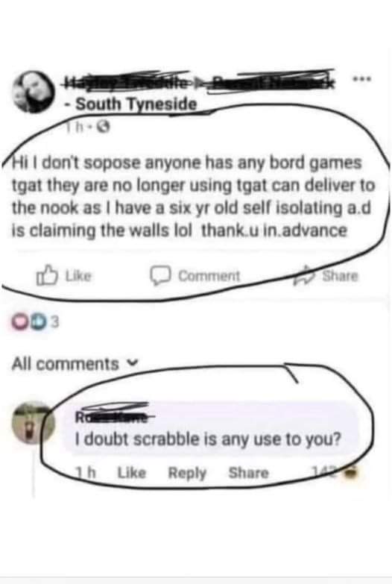392x584 pixels.
Task: Click the globe public privacy icon
Action: (104, 128)
